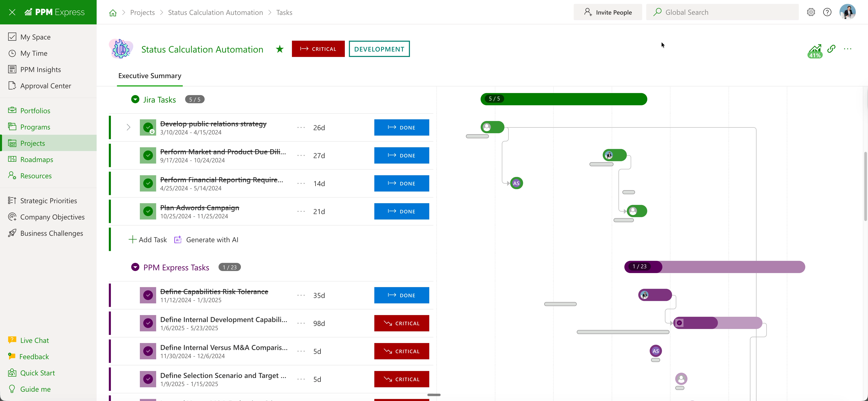Open the 41% progress chart icon
This screenshot has width=868, height=401.
click(x=815, y=51)
